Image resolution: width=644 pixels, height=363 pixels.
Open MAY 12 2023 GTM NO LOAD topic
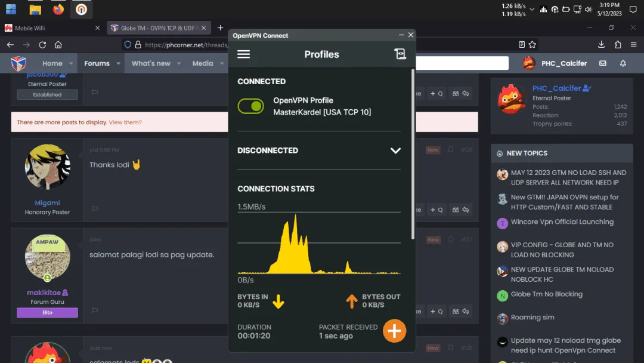coord(568,177)
